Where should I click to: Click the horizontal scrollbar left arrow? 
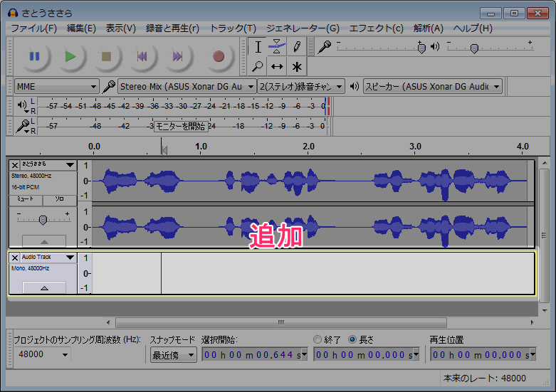pyautogui.click(x=108, y=322)
